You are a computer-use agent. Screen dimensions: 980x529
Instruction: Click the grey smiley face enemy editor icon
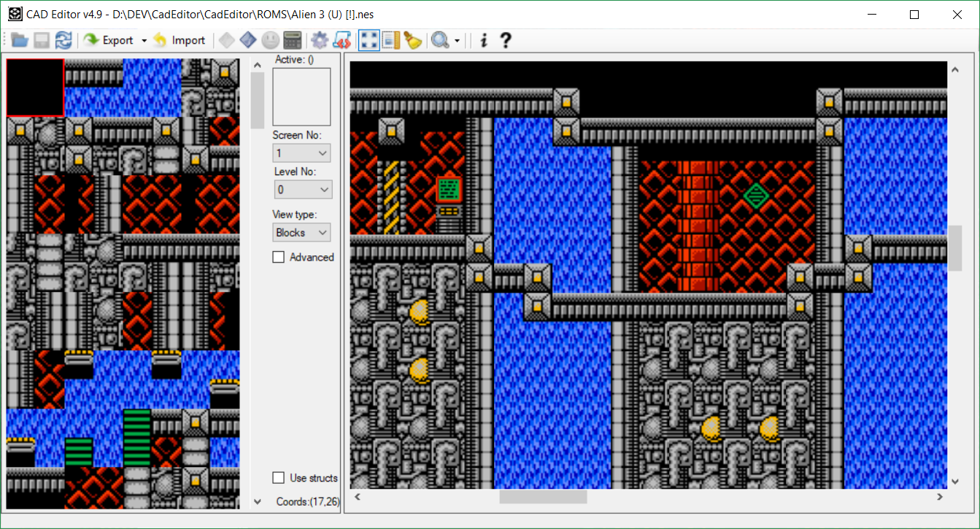270,40
